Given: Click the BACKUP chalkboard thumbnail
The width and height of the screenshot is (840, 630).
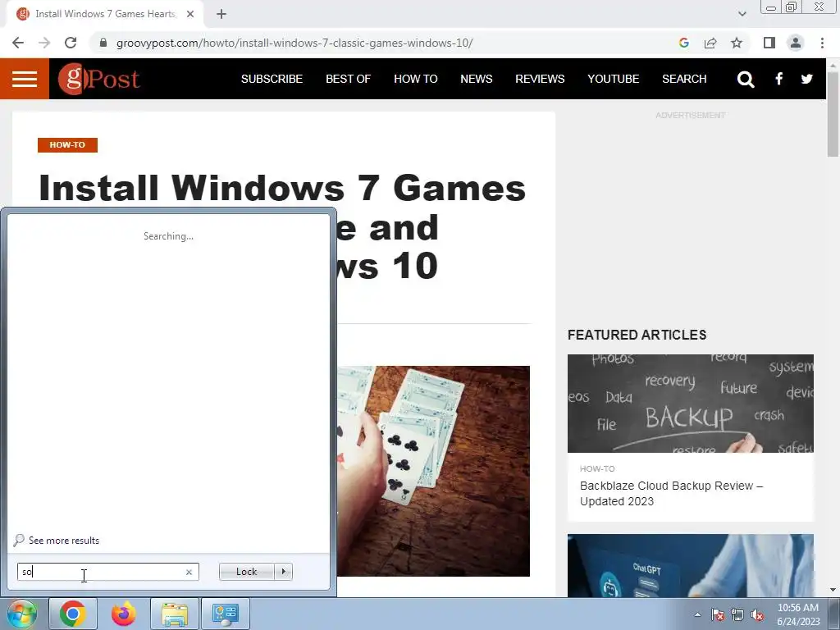Looking at the screenshot, I should [x=691, y=404].
